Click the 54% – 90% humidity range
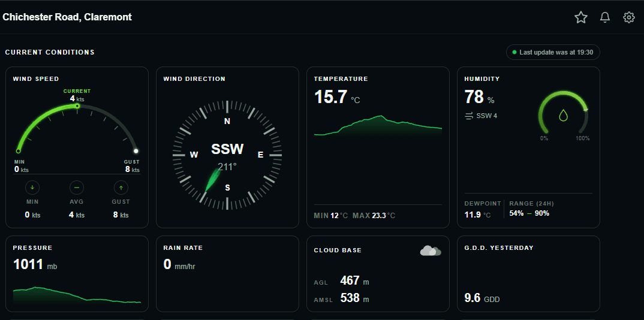The height and width of the screenshot is (320, 644). [529, 213]
